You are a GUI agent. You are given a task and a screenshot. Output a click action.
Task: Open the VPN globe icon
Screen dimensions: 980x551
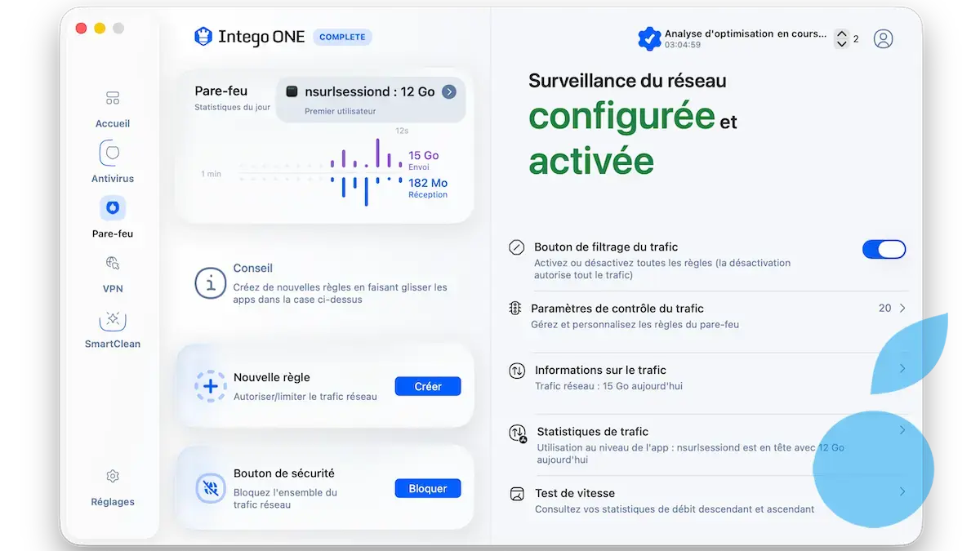[x=113, y=263]
